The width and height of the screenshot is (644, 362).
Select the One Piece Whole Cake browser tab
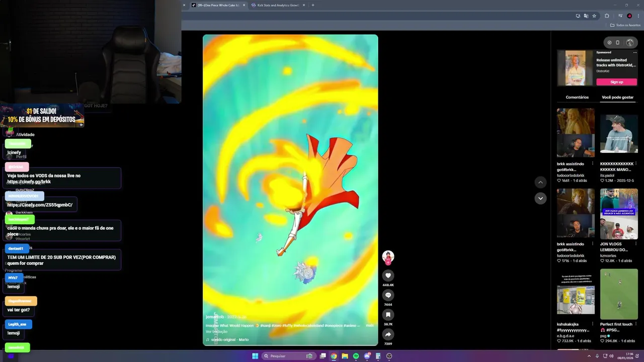point(218,5)
